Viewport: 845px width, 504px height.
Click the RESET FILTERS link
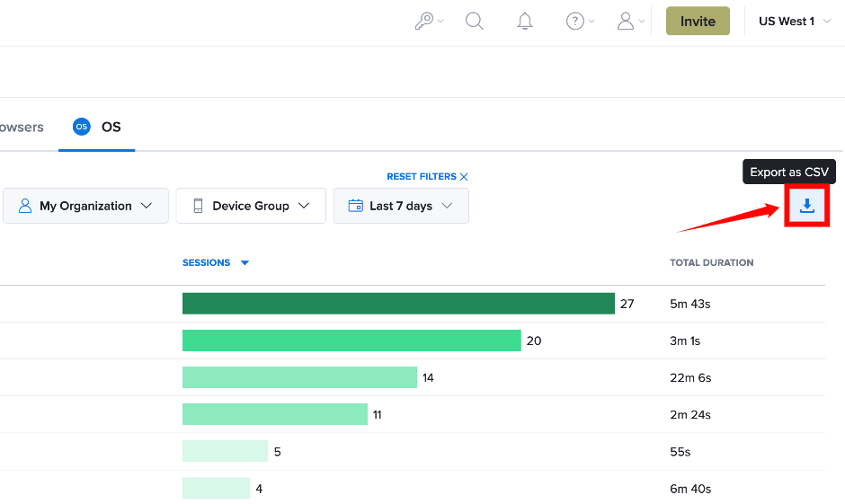pyautogui.click(x=422, y=177)
